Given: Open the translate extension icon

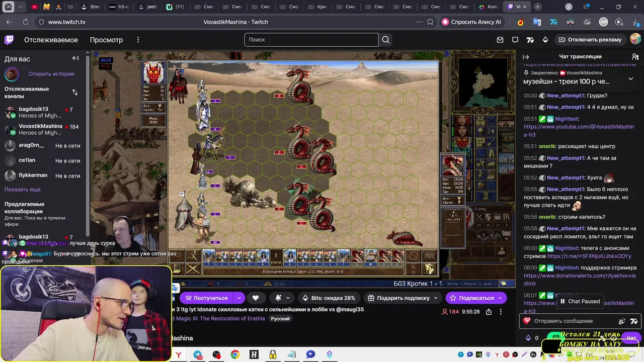Looking at the screenshot, I should tap(537, 22).
